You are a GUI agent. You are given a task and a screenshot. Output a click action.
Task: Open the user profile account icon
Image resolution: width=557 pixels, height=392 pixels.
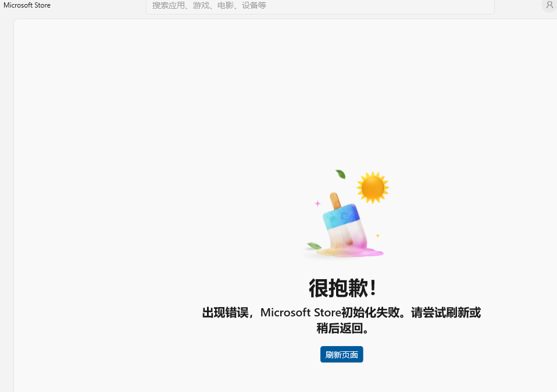tap(549, 5)
